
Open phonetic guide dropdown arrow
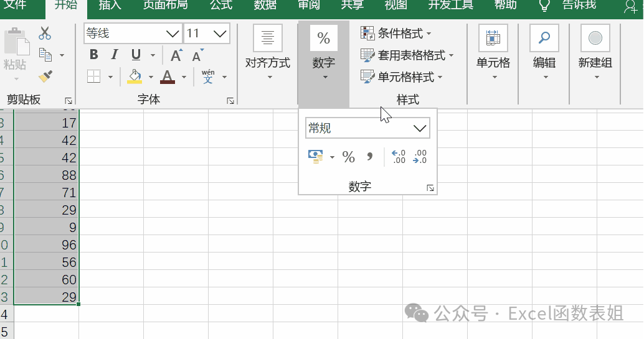pos(224,77)
